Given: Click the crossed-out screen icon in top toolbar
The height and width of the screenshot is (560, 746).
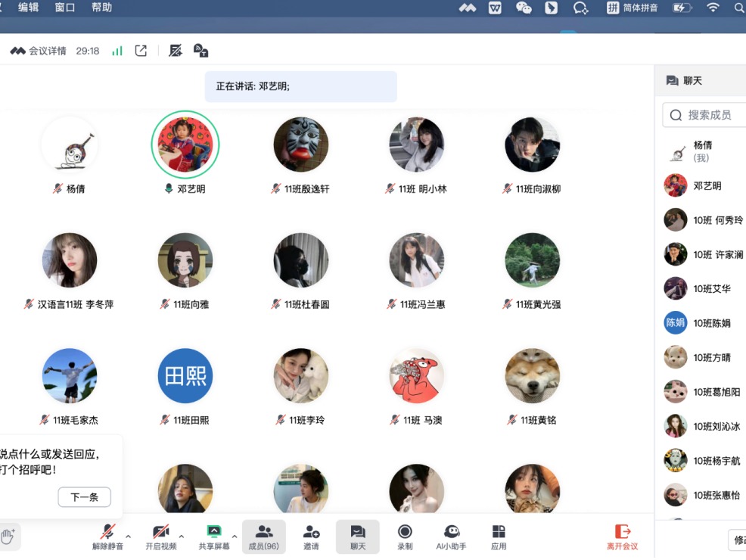Looking at the screenshot, I should pyautogui.click(x=176, y=51).
